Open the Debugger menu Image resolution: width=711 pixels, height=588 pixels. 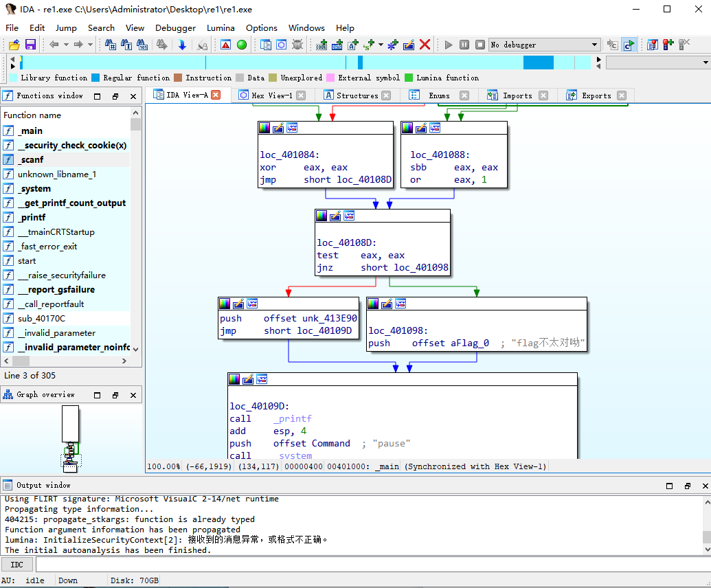click(175, 28)
